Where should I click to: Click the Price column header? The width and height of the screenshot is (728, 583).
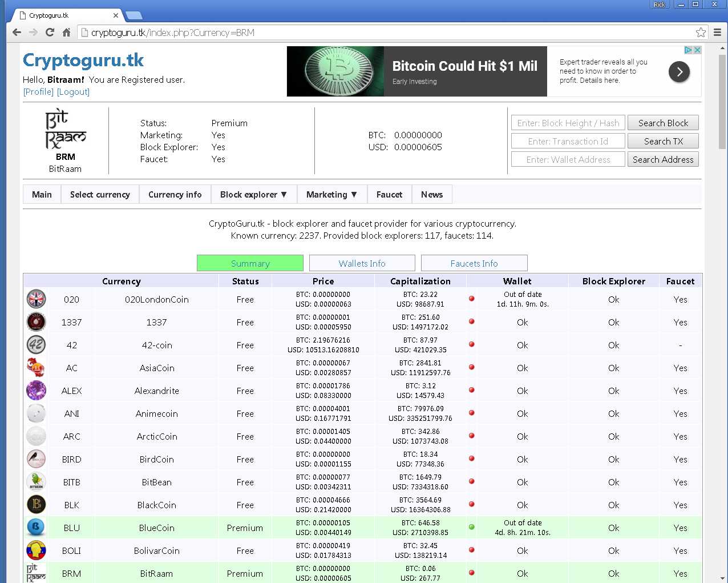323,281
